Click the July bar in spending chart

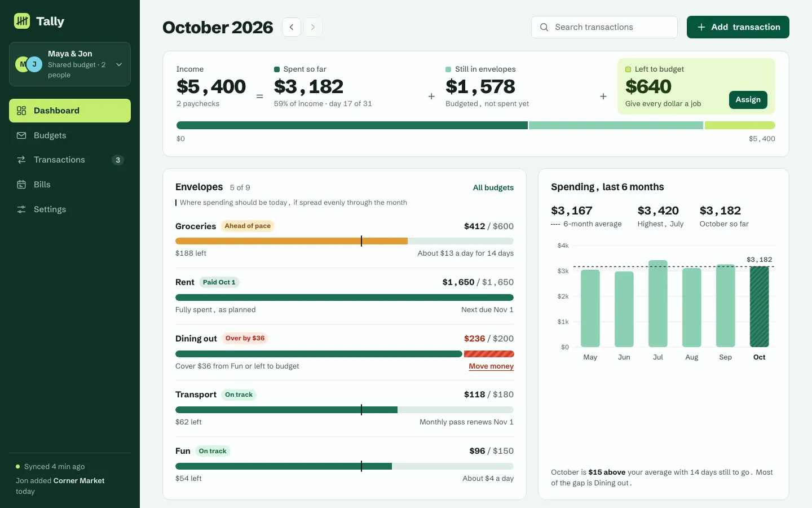point(658,304)
